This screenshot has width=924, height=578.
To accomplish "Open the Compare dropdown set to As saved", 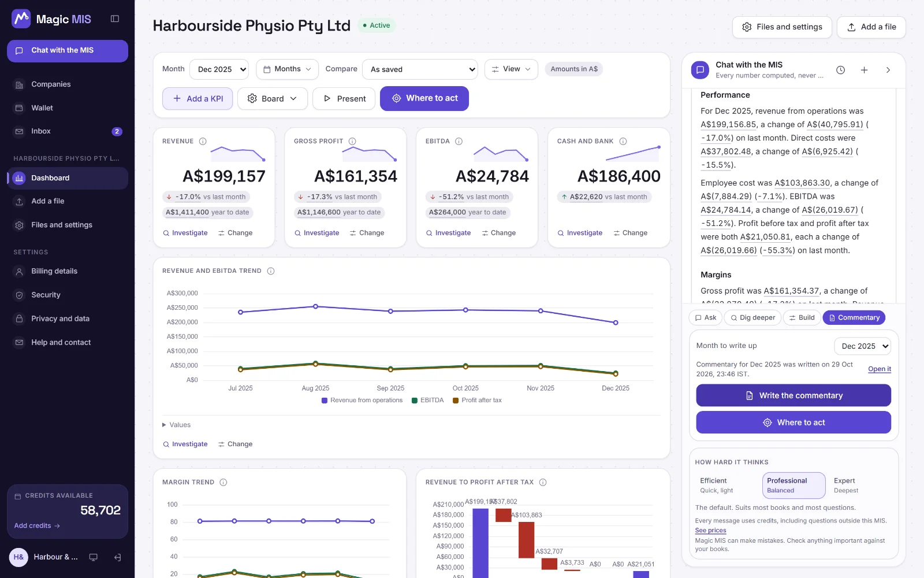I will coord(420,69).
